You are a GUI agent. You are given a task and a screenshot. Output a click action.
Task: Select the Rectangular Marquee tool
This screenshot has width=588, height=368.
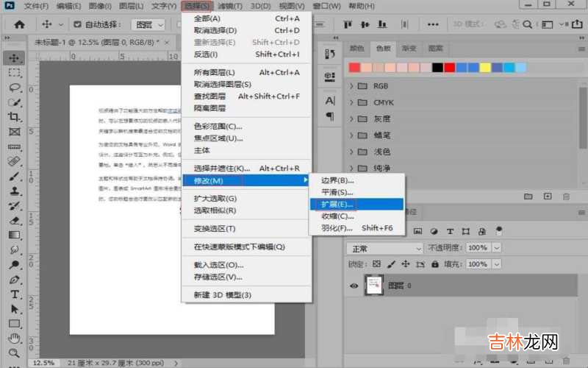click(x=14, y=72)
